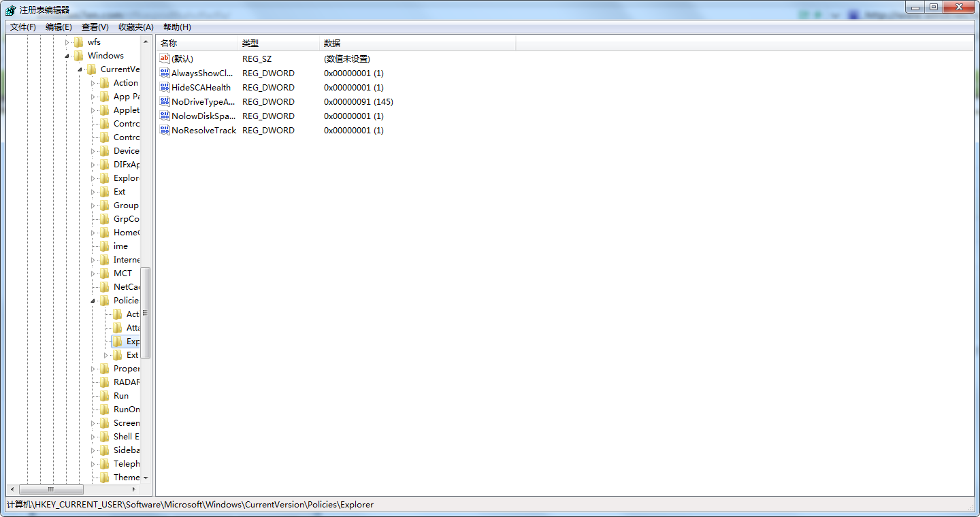980x517 pixels.
Task: Click the Theme folder icon
Action: (x=104, y=478)
